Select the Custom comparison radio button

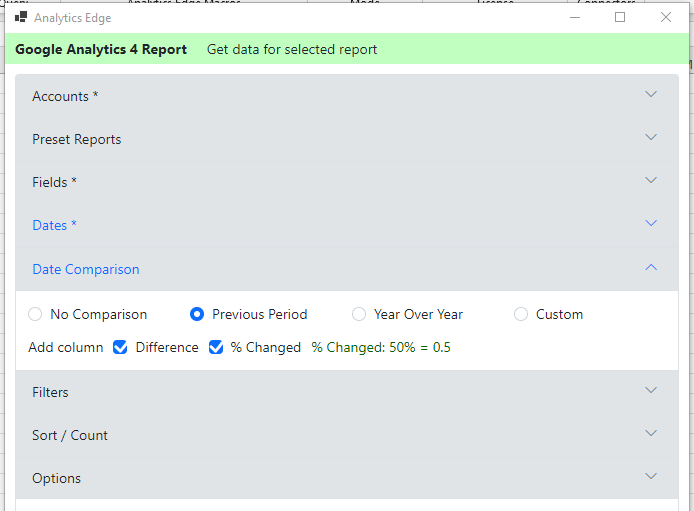tap(521, 314)
